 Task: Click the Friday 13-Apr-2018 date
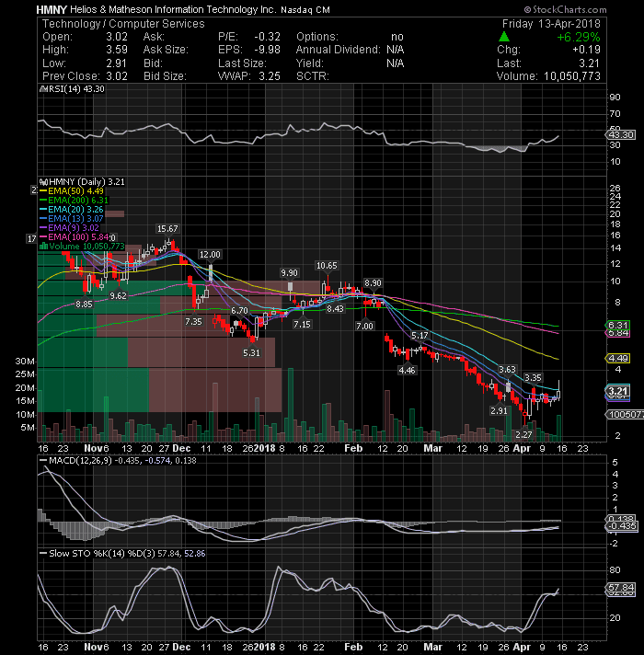click(x=551, y=24)
